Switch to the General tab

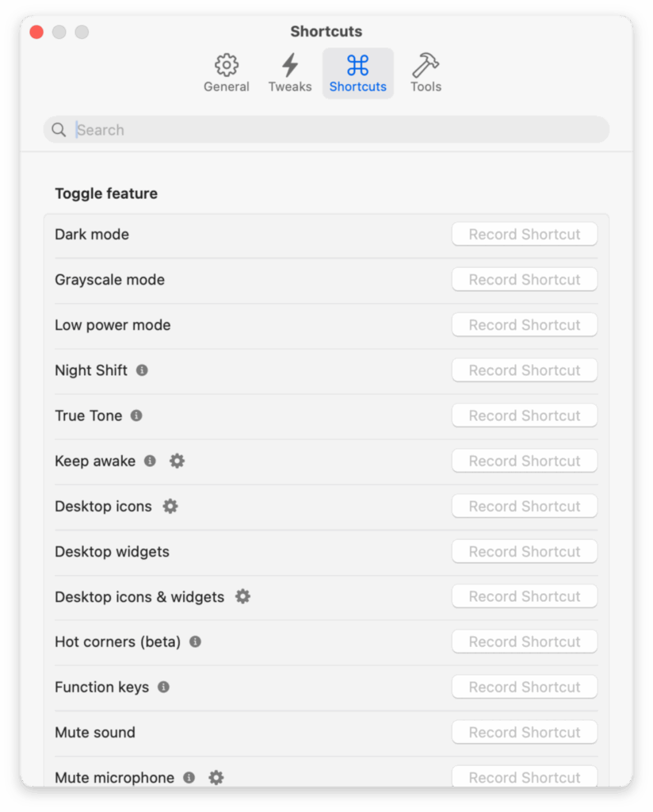pos(227,73)
